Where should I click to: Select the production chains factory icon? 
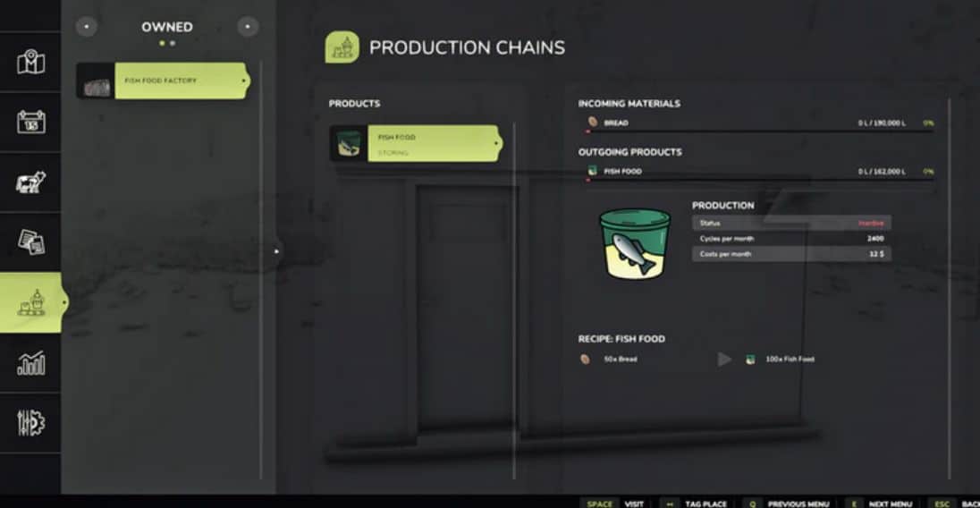point(31,302)
